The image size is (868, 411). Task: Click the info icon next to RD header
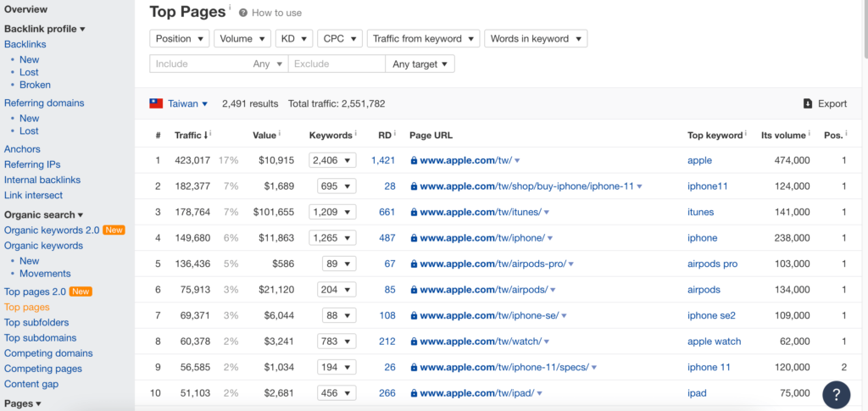coord(395,133)
